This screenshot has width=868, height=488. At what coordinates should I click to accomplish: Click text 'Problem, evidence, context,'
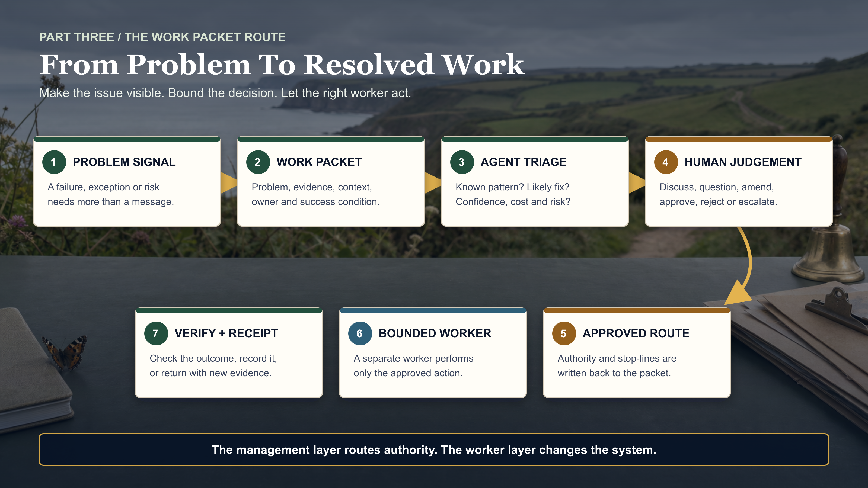[x=312, y=187]
